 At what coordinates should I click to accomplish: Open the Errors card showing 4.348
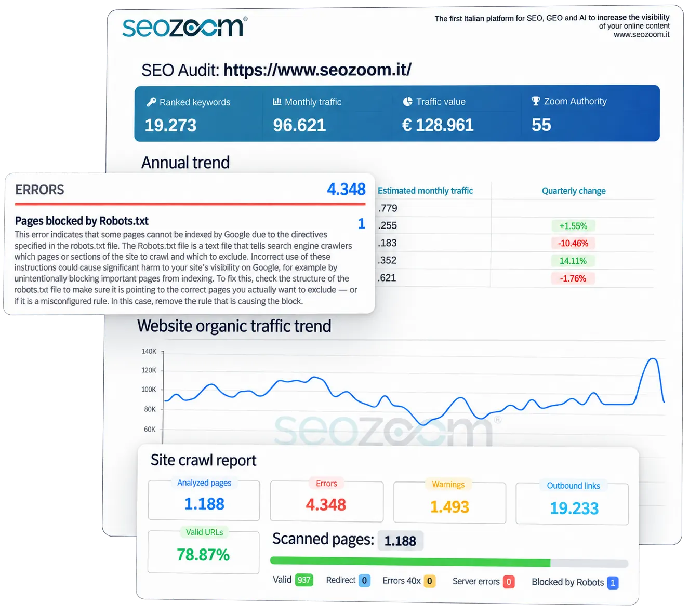326,501
